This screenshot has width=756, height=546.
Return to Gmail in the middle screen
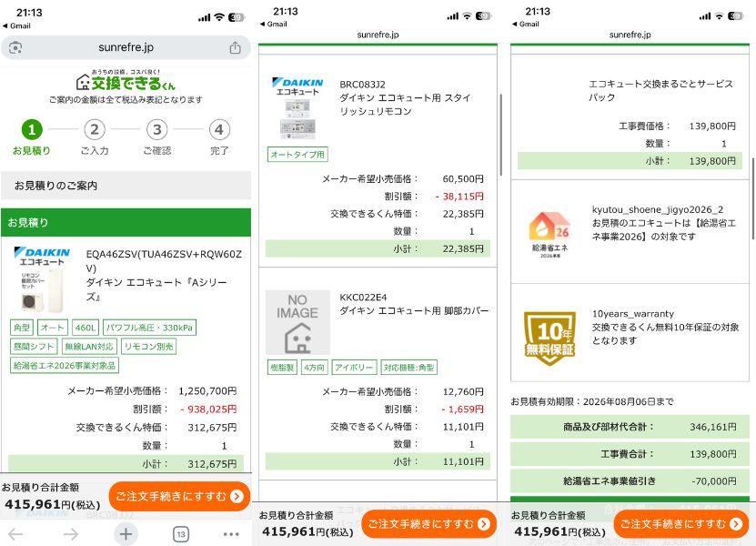click(x=273, y=25)
